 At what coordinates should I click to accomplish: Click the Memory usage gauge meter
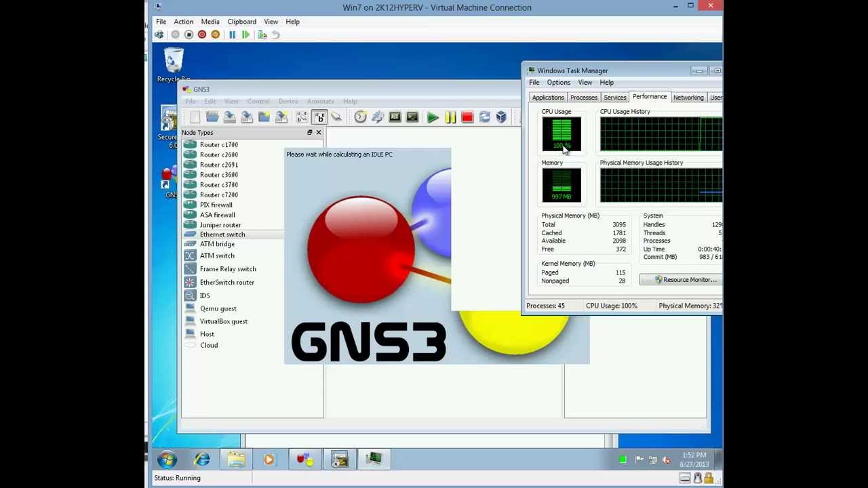click(561, 185)
